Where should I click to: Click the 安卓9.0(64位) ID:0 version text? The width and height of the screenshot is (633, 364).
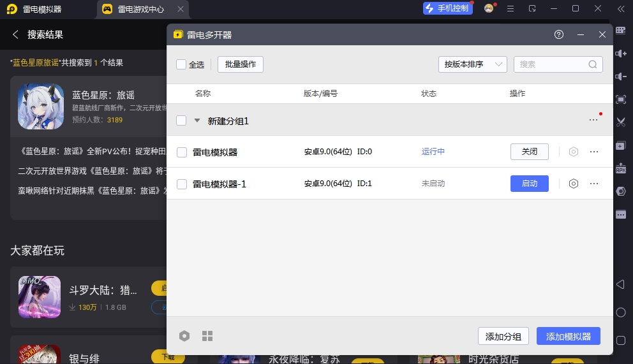(x=338, y=152)
